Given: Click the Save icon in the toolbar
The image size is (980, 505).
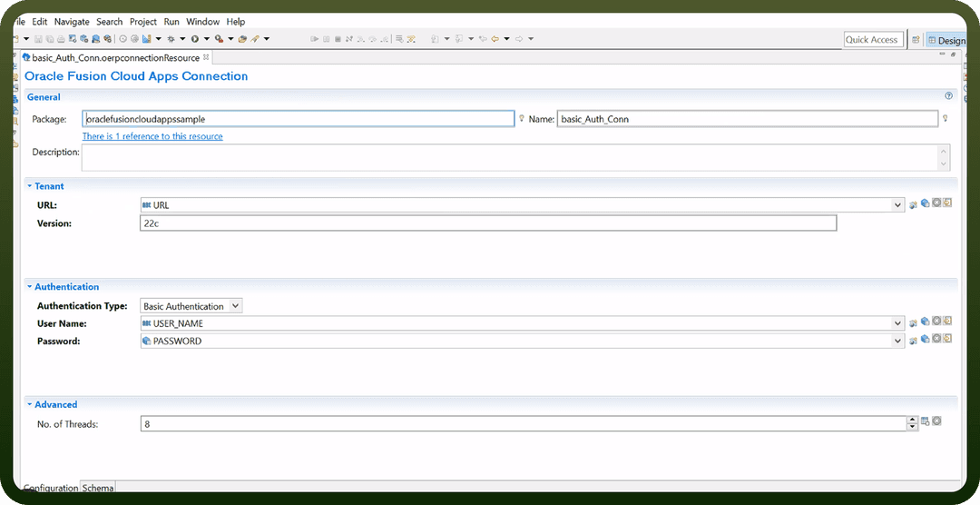Looking at the screenshot, I should (38, 39).
